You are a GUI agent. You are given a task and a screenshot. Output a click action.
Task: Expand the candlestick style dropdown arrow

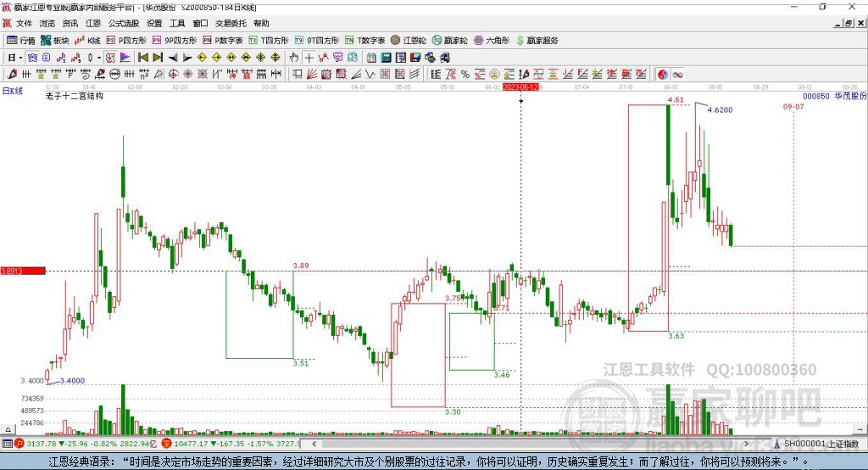tap(99, 58)
